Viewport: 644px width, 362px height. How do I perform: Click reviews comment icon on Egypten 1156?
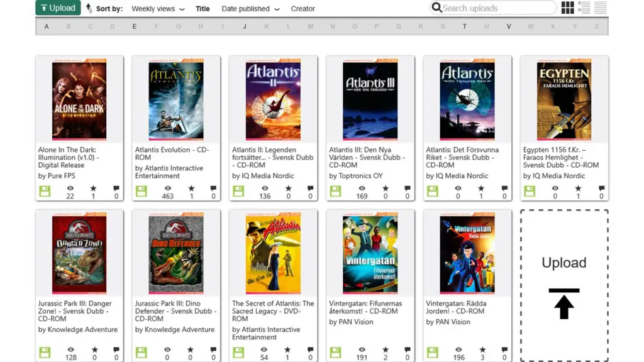coord(601,189)
